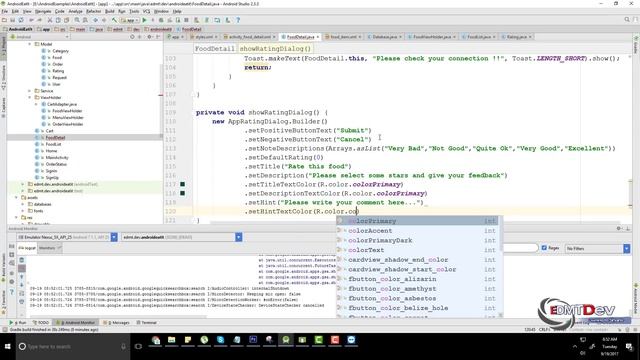Screen dimensions: 640x360
Task: Select OrderStatus in the project tree
Action: 56,164
